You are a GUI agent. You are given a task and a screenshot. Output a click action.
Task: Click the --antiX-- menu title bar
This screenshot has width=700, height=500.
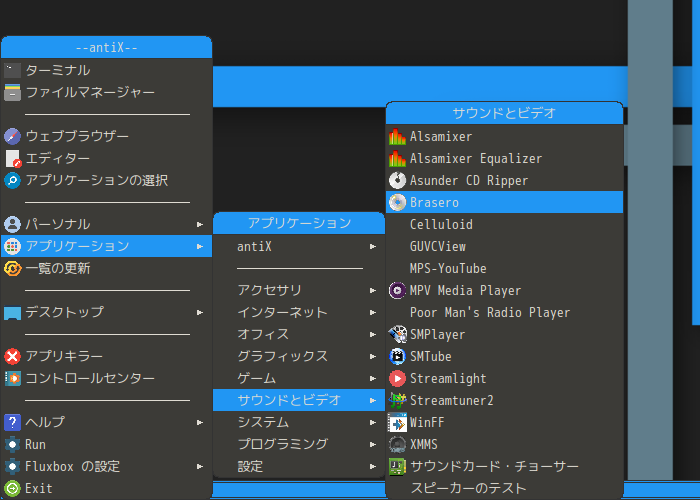[x=106, y=47]
